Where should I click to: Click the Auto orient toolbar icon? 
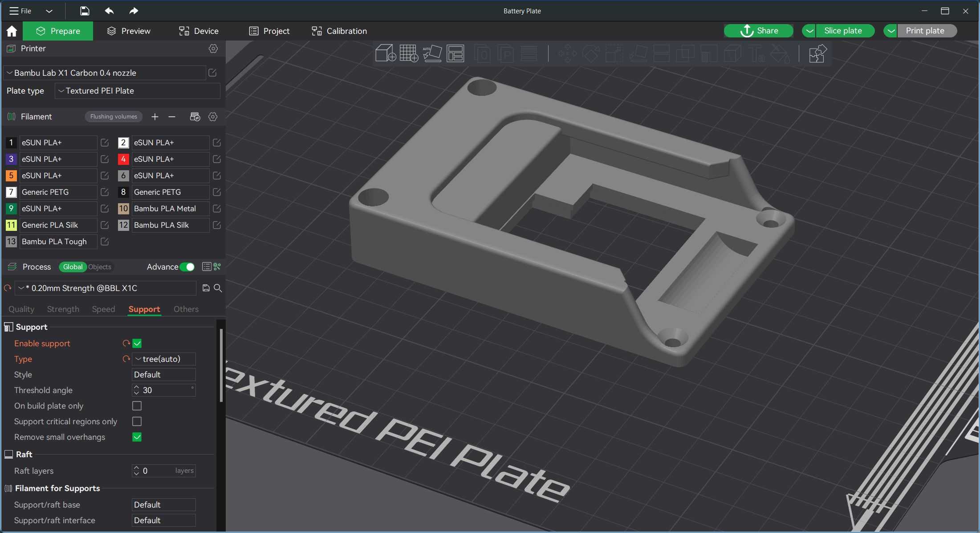pyautogui.click(x=432, y=53)
